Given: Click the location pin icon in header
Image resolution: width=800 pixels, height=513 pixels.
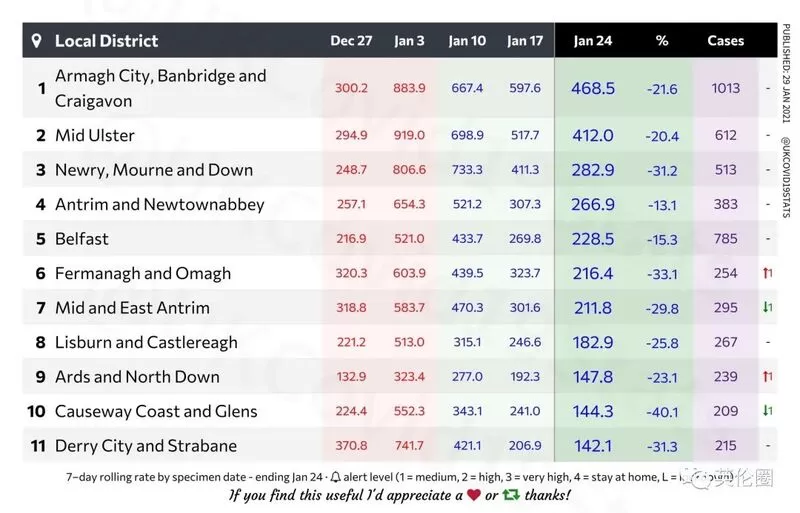Looking at the screenshot, I should click(x=36, y=41).
